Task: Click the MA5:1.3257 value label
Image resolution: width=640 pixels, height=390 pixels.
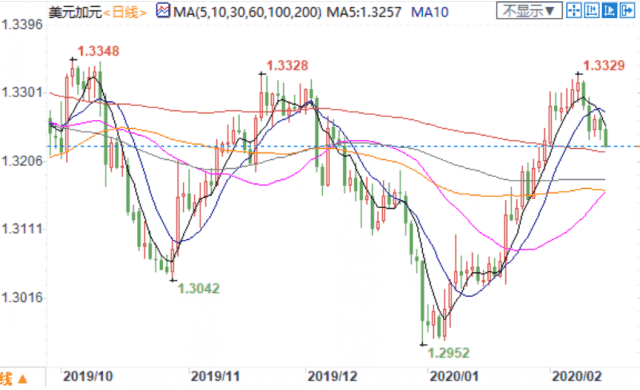Action: coord(364,12)
